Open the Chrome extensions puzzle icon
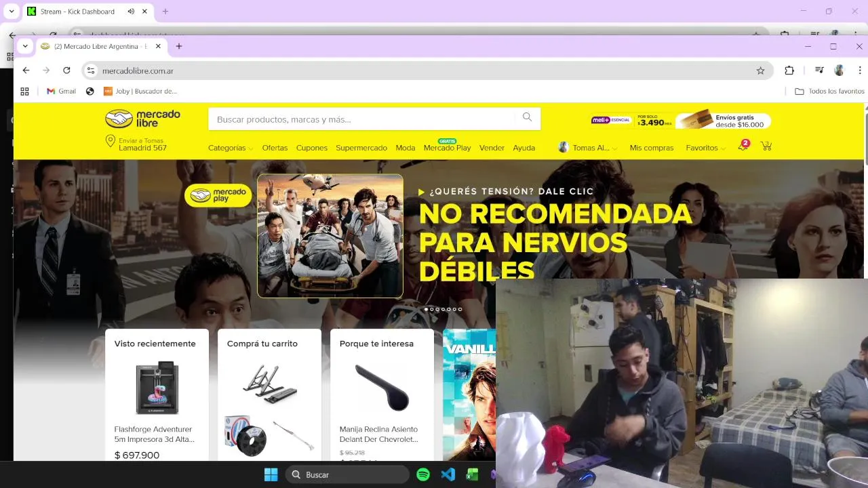 (789, 70)
